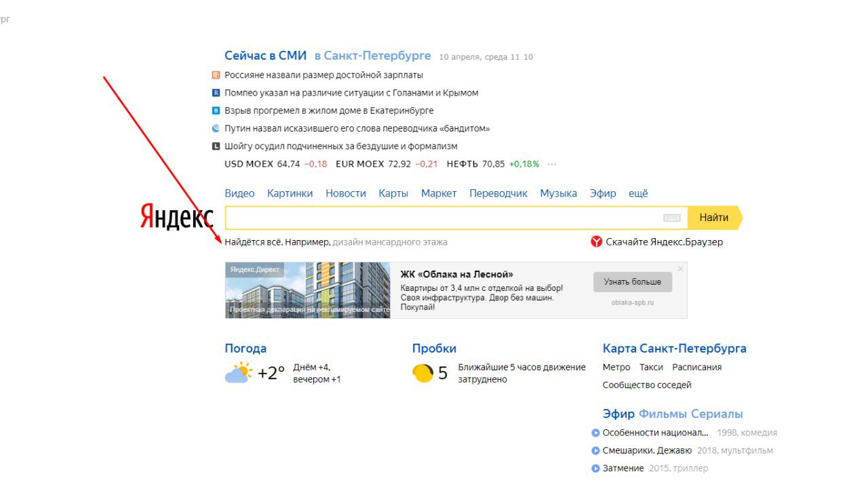
Task: Open the Музыка service
Action: [x=559, y=193]
